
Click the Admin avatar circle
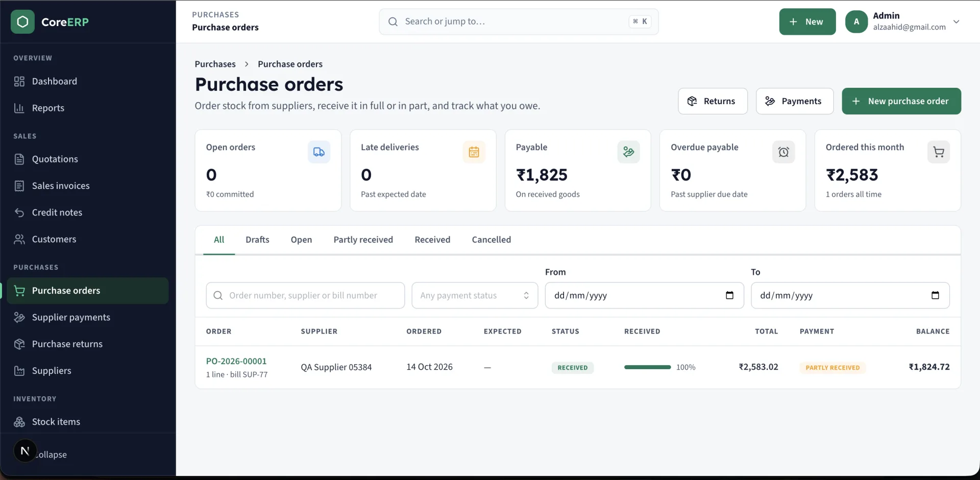click(x=856, y=21)
